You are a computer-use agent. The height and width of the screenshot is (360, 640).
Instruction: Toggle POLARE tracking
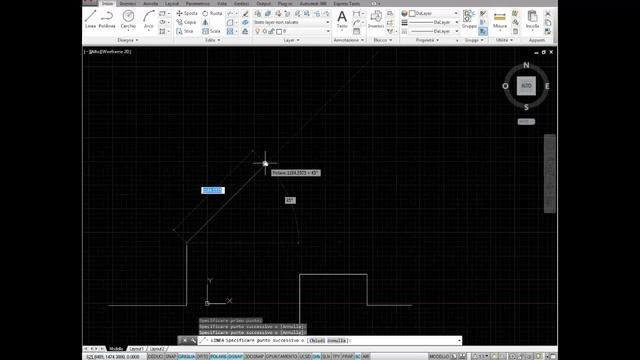tap(218, 357)
